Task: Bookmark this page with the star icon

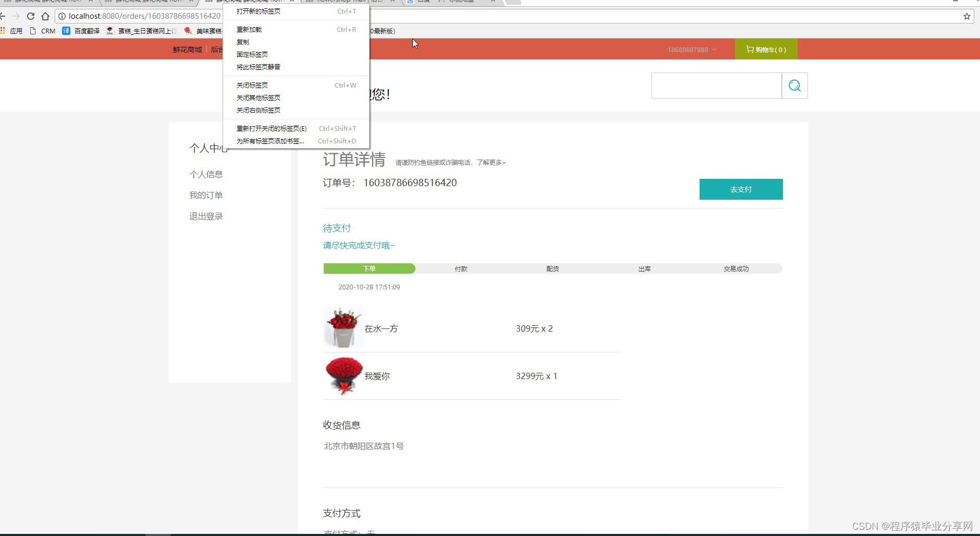Action: point(967,16)
